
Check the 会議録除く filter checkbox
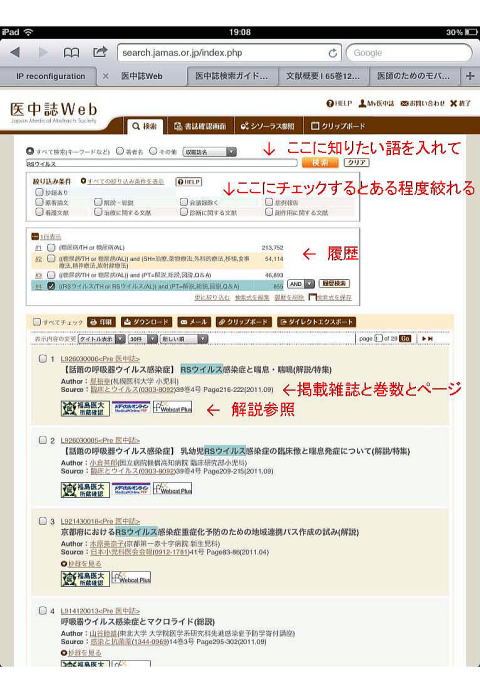pyautogui.click(x=184, y=202)
